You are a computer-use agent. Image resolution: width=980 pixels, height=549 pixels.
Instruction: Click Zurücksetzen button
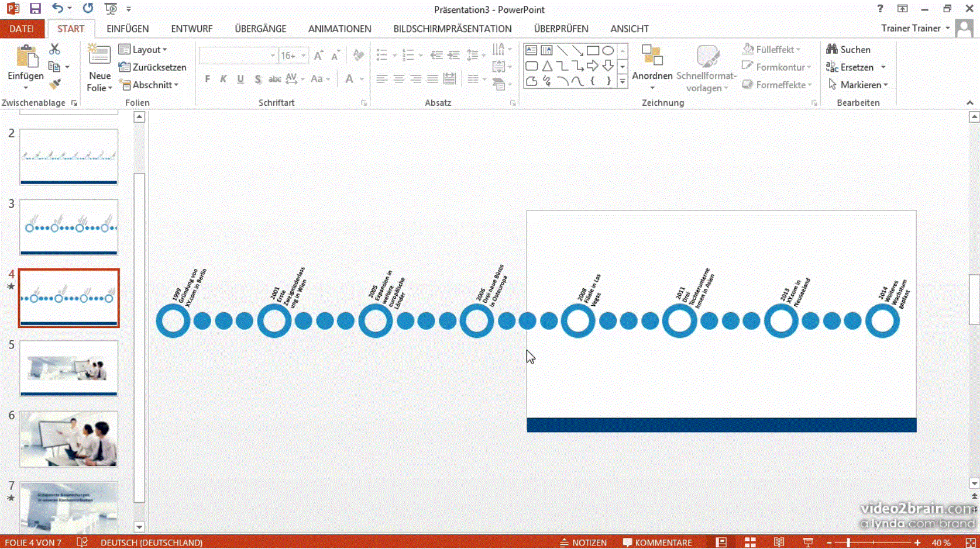[x=152, y=67]
